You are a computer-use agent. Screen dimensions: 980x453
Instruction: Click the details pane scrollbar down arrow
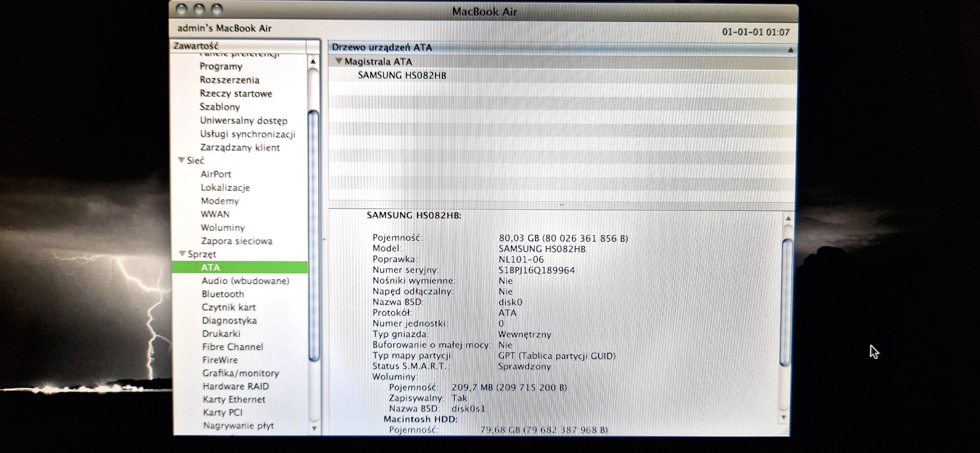[x=783, y=417]
